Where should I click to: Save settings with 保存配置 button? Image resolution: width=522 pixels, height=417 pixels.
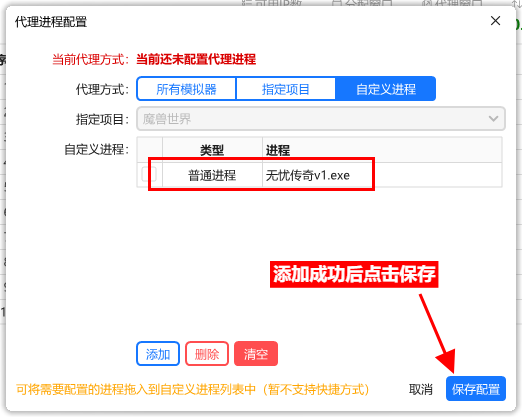(476, 389)
